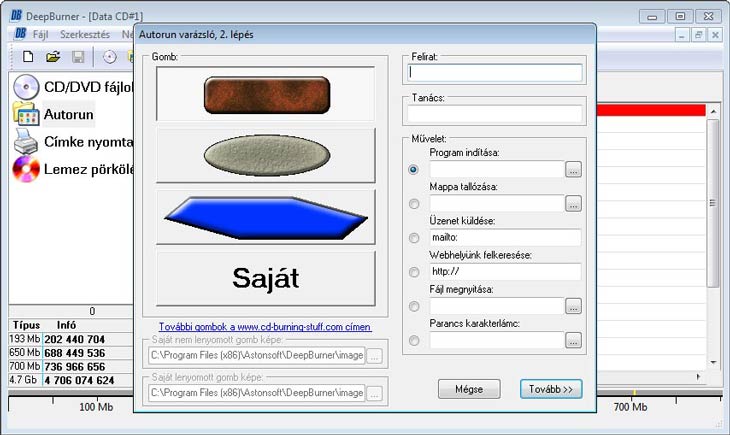Click the Saját lenyomott gomb path field
This screenshot has width=730, height=435.
pos(257,393)
